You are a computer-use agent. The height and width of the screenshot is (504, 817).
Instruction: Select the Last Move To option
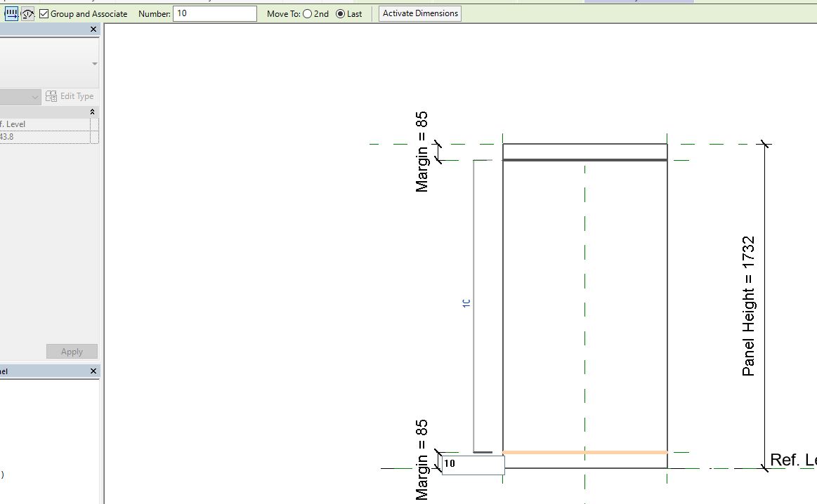click(341, 13)
